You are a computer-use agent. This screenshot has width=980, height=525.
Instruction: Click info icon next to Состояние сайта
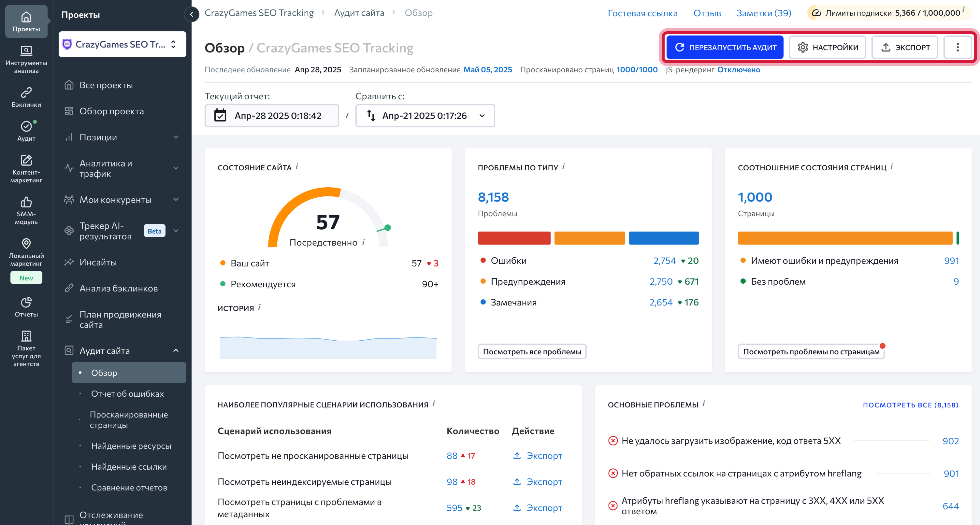coord(297,167)
